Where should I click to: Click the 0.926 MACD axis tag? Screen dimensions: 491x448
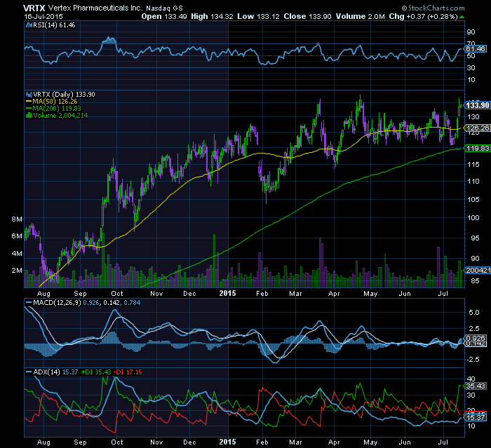[476, 338]
